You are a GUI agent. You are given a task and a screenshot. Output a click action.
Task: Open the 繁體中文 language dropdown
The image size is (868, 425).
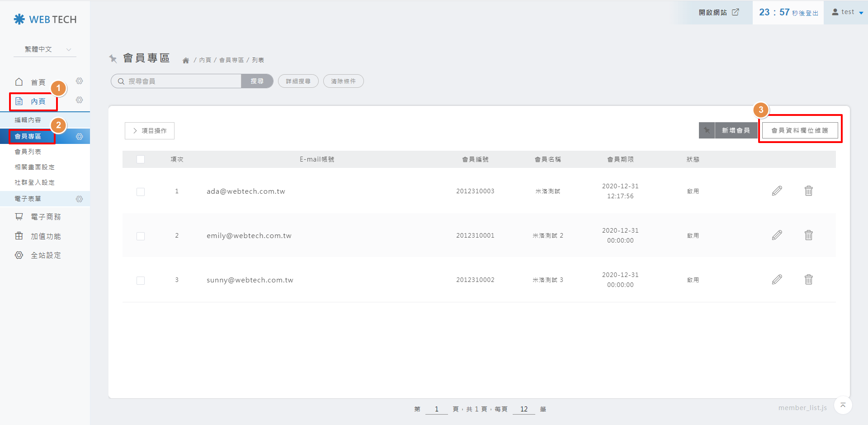pos(45,49)
